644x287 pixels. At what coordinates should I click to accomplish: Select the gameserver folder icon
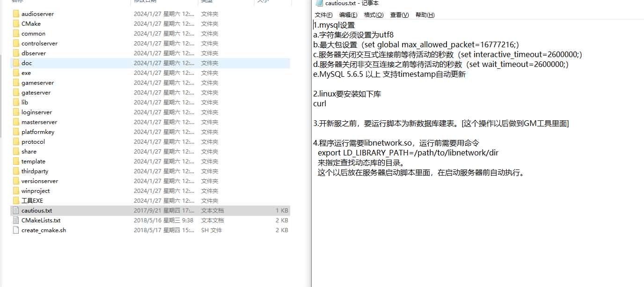[16, 82]
